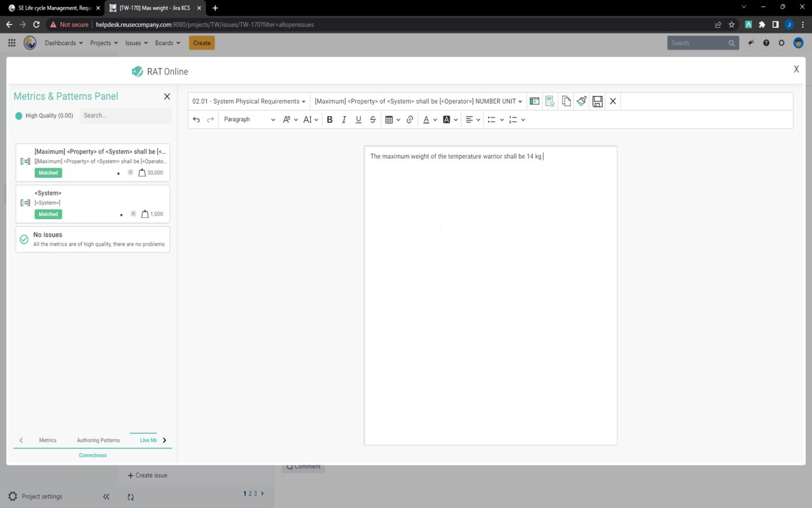
Task: Open the Correctness link below the tabs
Action: [93, 455]
